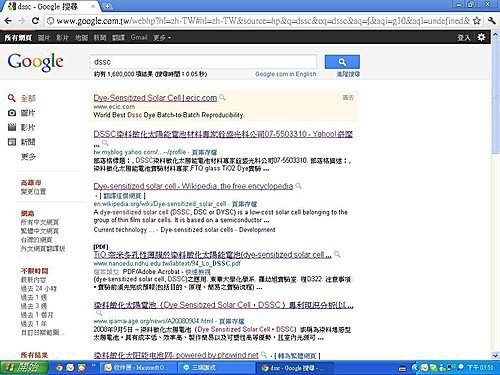Click the Google logo
The image size is (500, 375).
(x=35, y=62)
